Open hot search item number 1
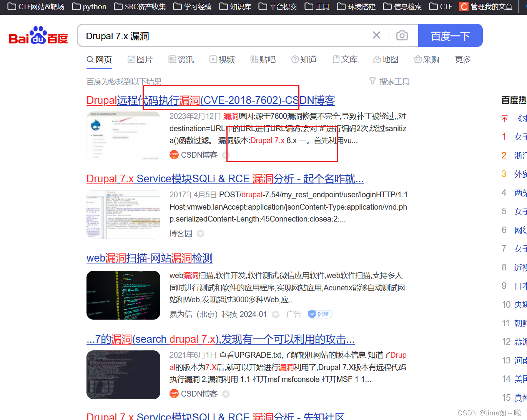This screenshot has height=420, width=527. point(514,137)
